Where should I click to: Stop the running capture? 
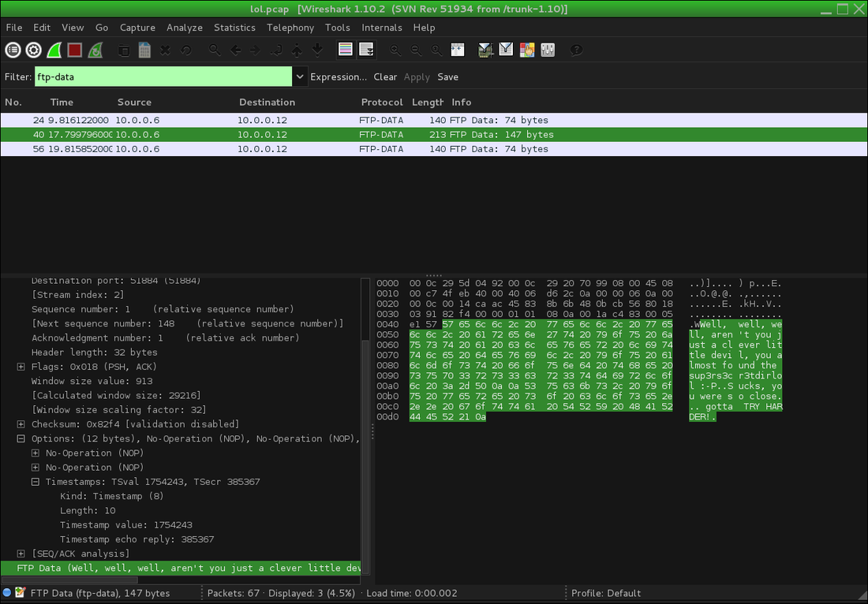(x=75, y=50)
